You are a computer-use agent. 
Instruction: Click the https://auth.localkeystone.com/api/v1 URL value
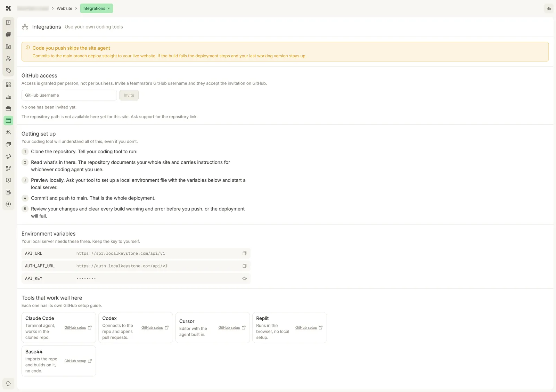pyautogui.click(x=122, y=266)
